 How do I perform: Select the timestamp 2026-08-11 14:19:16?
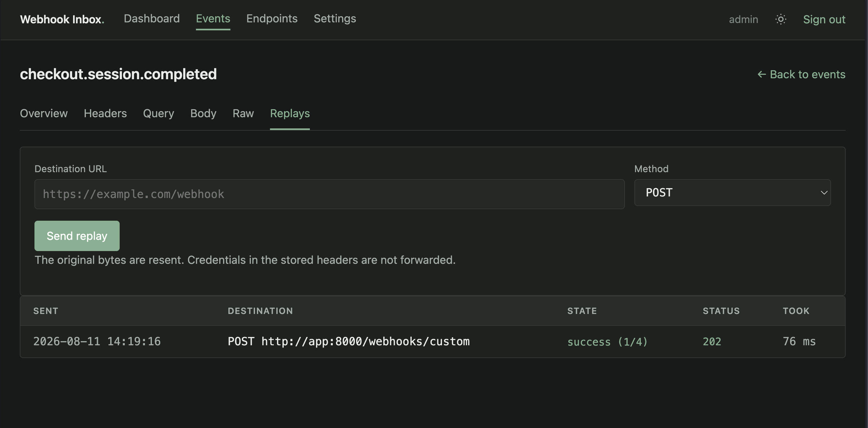click(x=97, y=341)
